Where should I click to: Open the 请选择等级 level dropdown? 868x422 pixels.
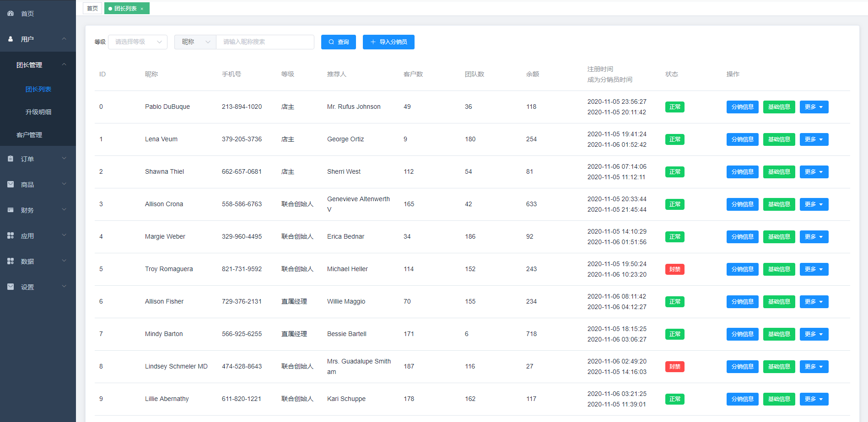click(138, 42)
